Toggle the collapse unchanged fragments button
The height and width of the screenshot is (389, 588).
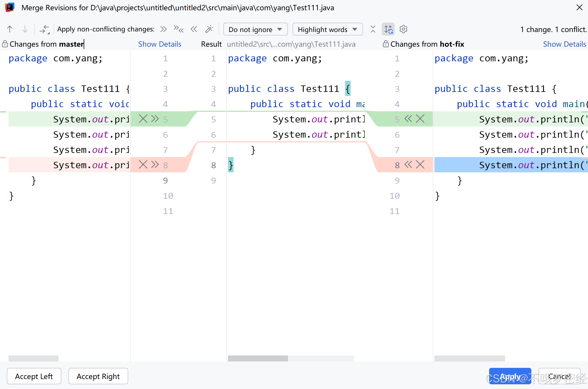point(373,29)
